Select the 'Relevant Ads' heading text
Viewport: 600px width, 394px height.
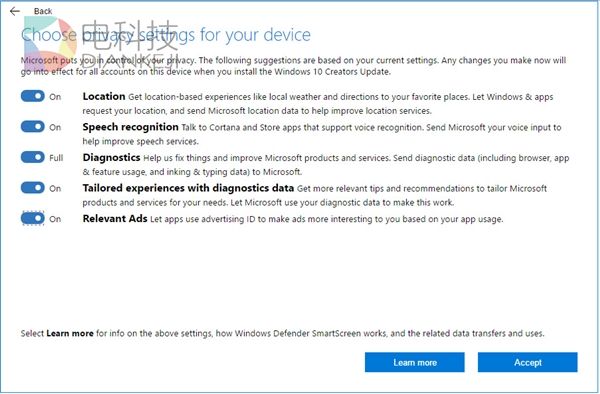(x=115, y=219)
